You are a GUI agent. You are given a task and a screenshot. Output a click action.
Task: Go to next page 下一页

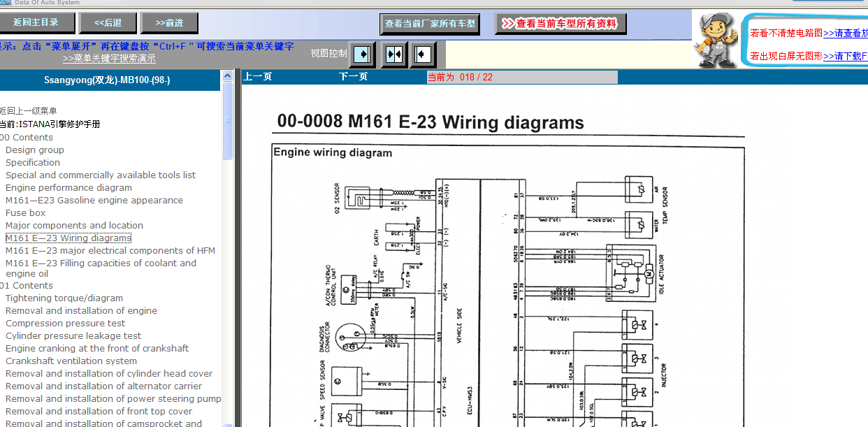tap(353, 77)
